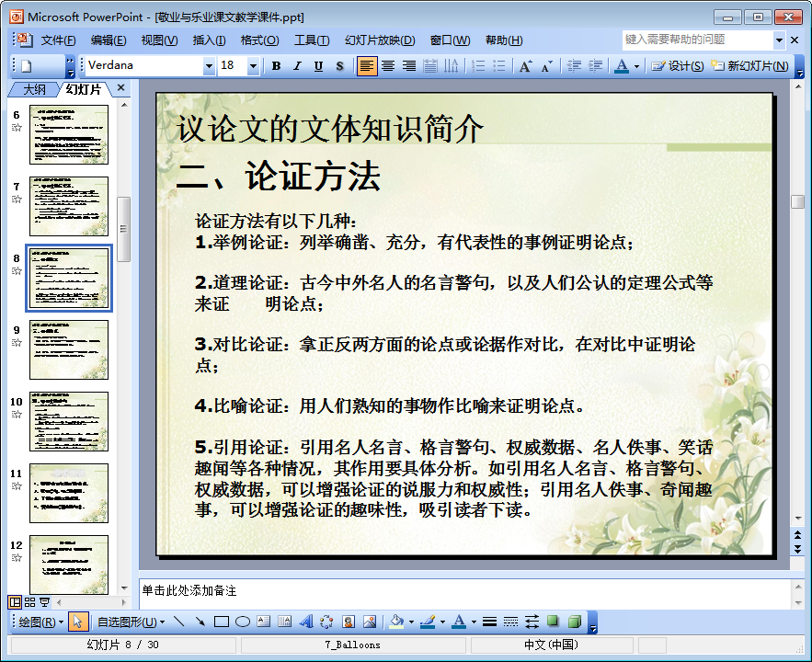Select the Rectangle drawing tool

[x=221, y=622]
